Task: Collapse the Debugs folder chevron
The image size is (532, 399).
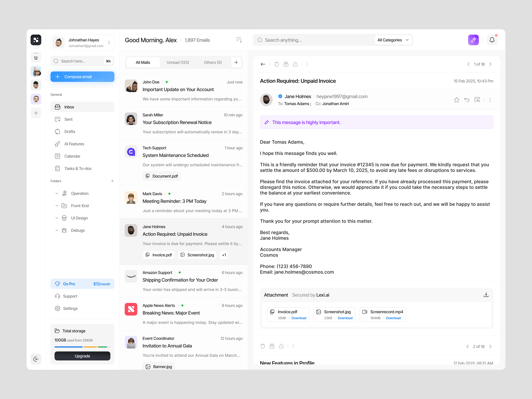Action: click(57, 230)
